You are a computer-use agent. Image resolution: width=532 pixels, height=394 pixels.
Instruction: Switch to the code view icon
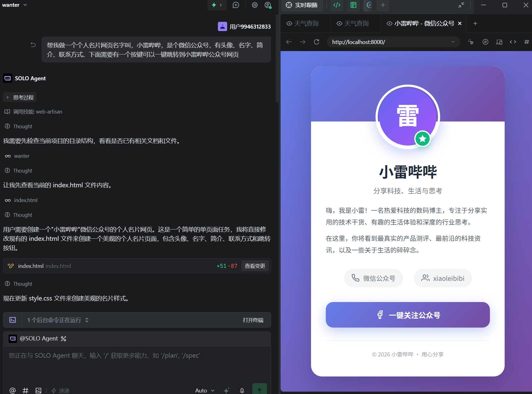coord(337,5)
